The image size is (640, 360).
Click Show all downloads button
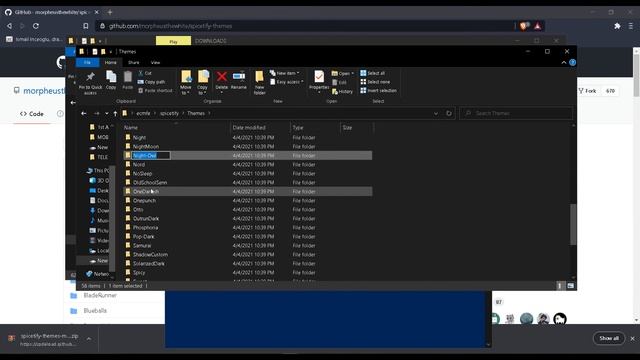pyautogui.click(x=609, y=338)
